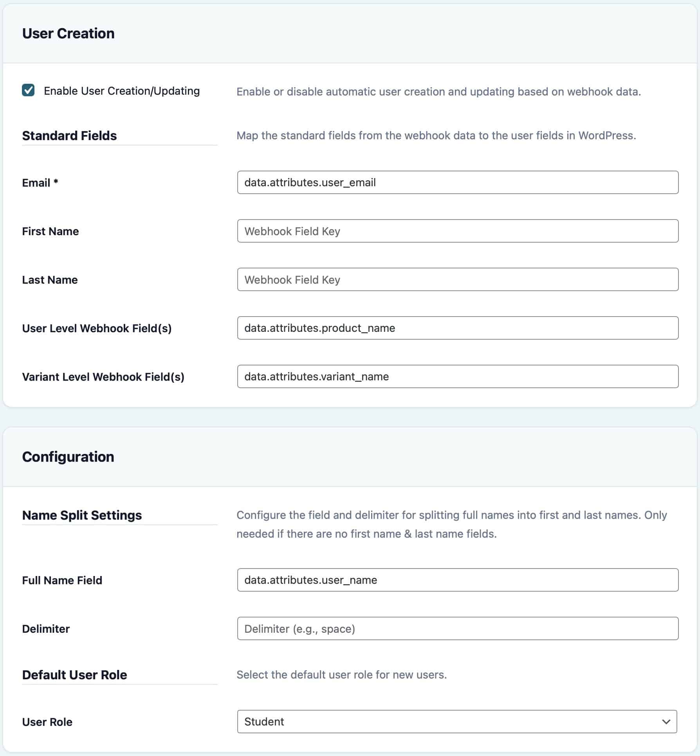700x756 pixels.
Task: Click the "User Role" field label
Action: pos(47,722)
